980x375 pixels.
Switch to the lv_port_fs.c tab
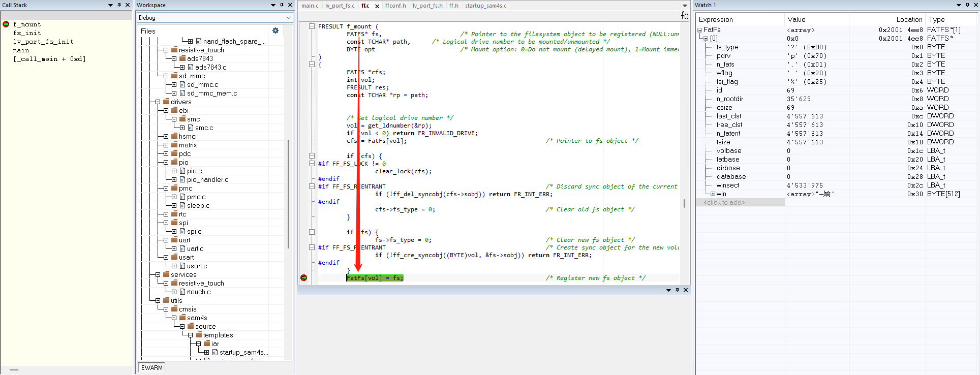340,6
